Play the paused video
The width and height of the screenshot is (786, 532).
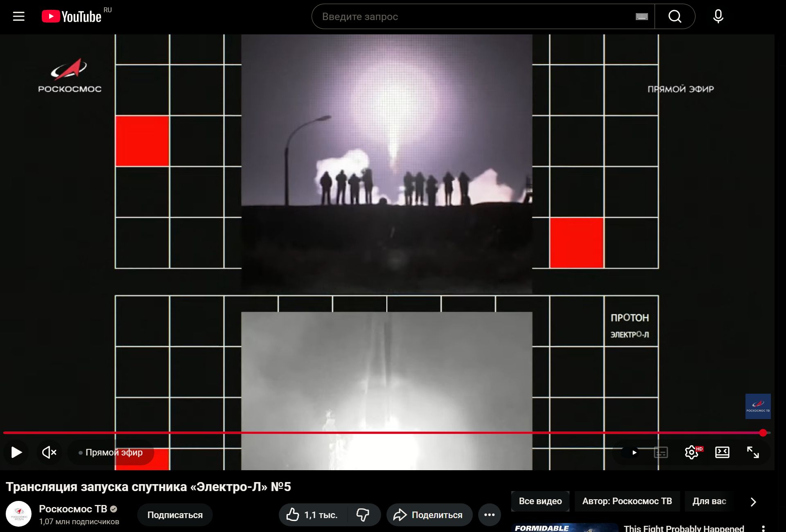[x=16, y=452]
